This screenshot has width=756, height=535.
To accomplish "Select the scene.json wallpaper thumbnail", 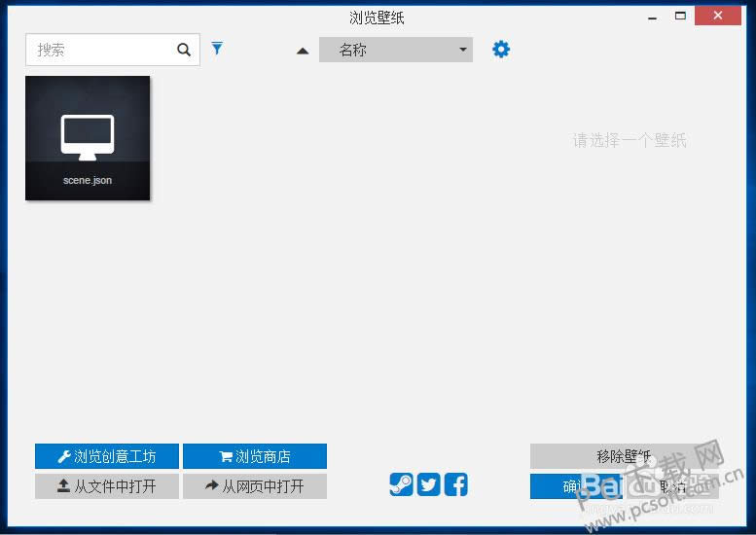I will pos(88,138).
